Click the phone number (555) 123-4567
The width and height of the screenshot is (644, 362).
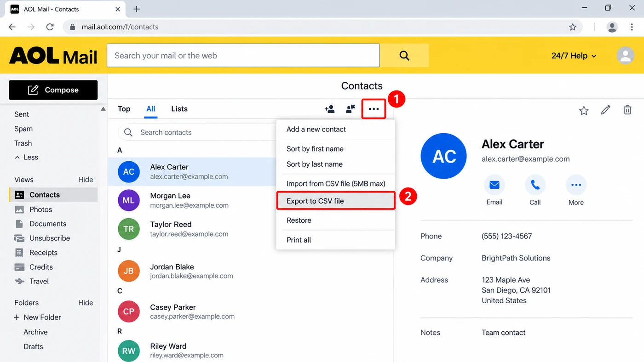coord(507,236)
